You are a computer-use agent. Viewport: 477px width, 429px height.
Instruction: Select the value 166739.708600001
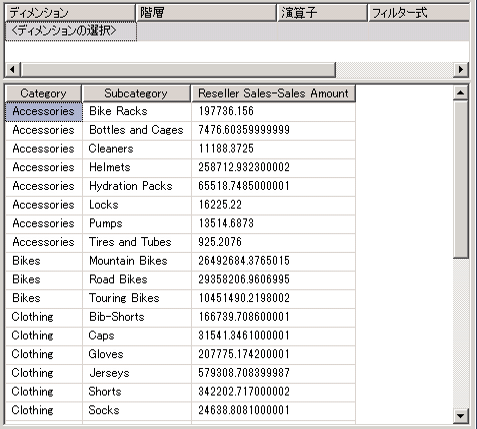tap(274, 317)
